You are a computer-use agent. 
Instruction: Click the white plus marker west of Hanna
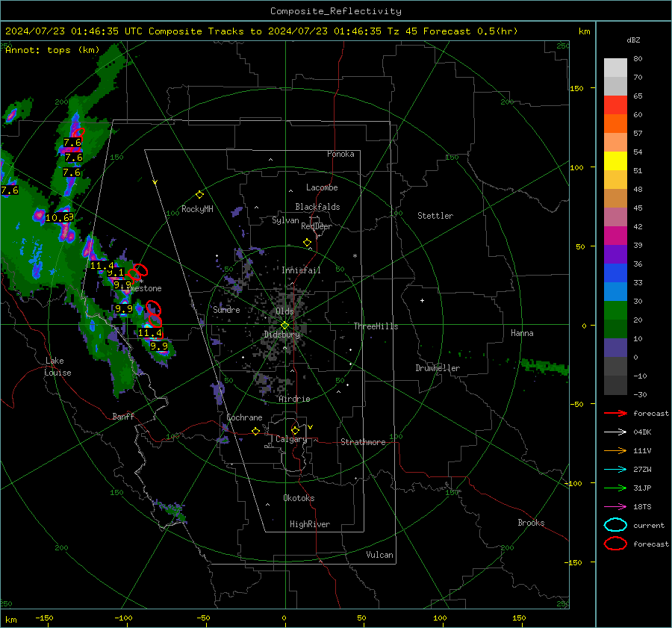pyautogui.click(x=422, y=300)
